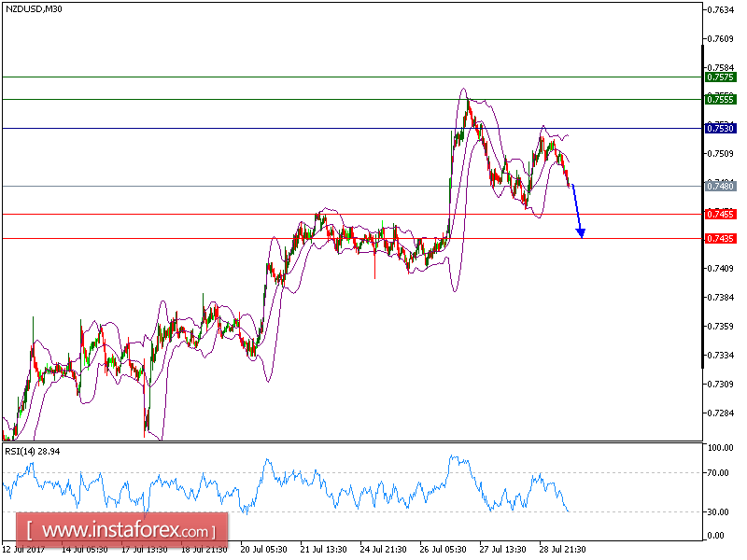
Task: Click the 30.00 RSI oversold level label
Action: [x=718, y=511]
